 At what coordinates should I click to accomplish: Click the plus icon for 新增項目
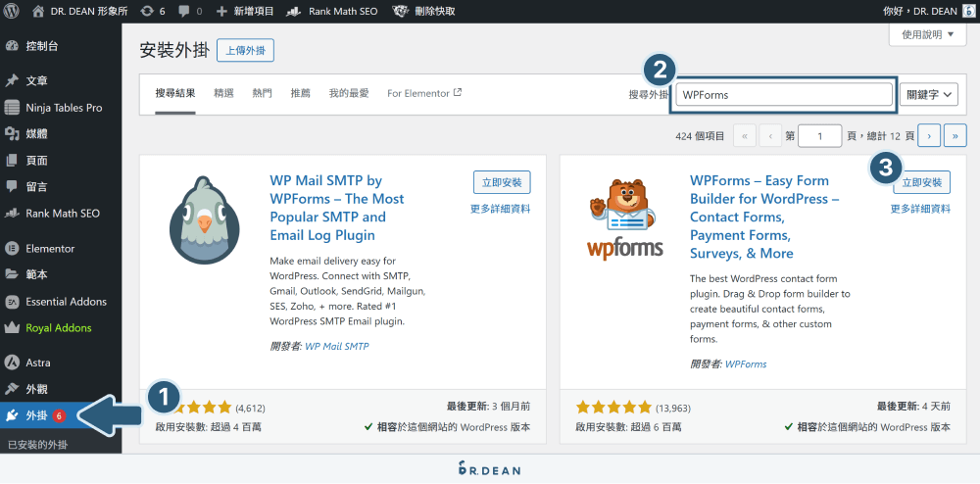point(221,11)
